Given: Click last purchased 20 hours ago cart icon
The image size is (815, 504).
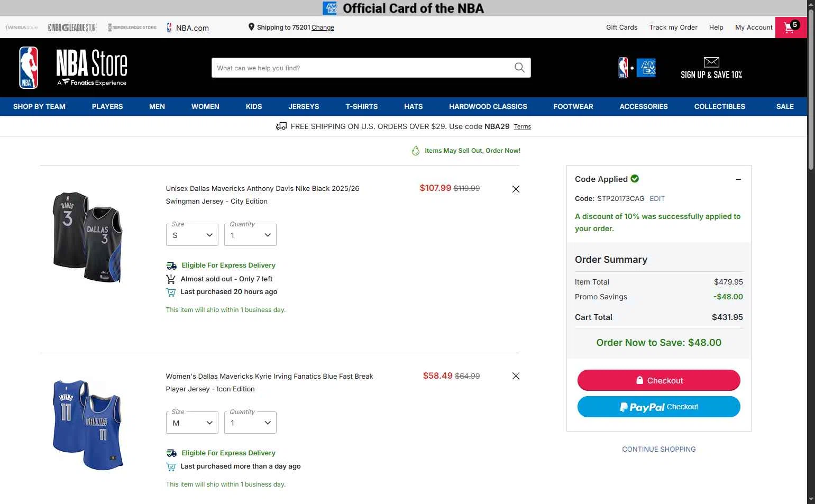Looking at the screenshot, I should pos(171,292).
